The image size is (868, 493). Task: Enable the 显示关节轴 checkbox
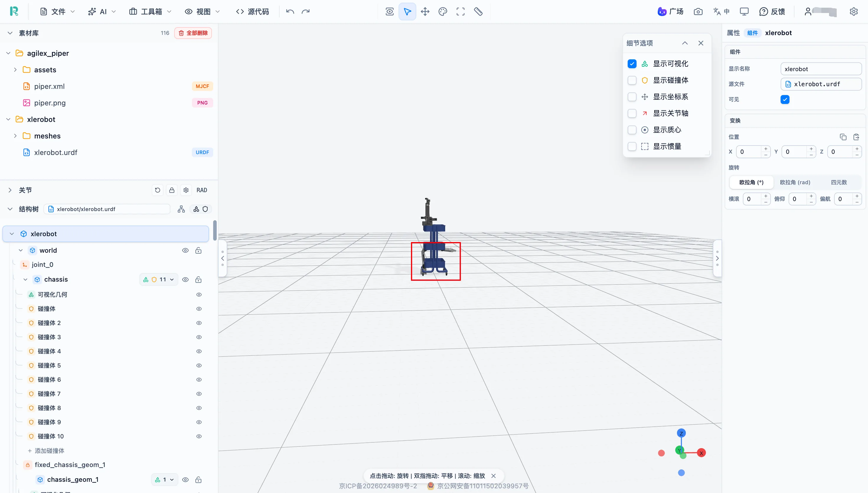click(x=632, y=113)
